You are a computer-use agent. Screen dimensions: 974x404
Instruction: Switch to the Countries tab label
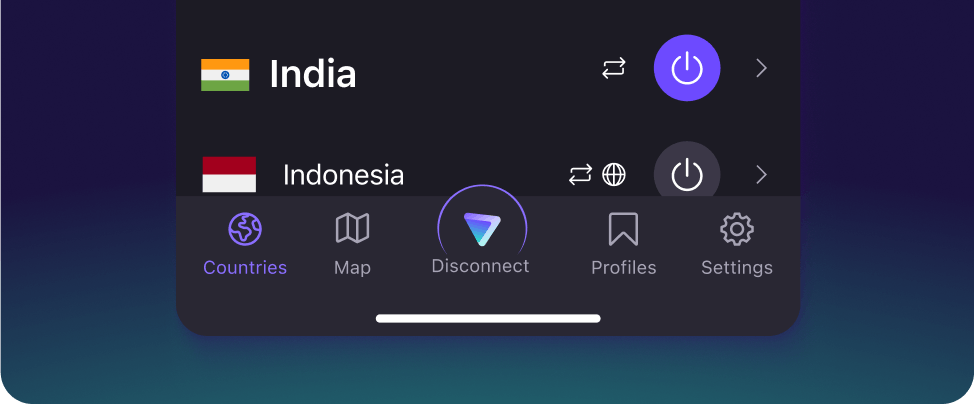tap(245, 268)
